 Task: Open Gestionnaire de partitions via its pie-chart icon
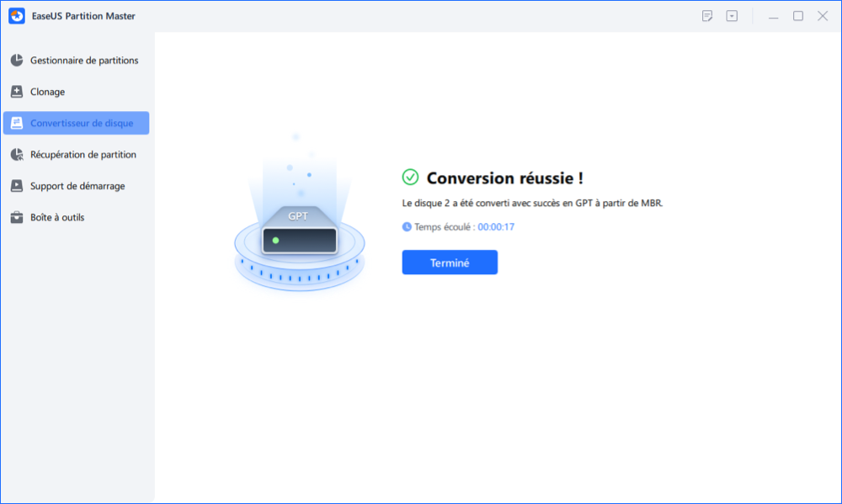click(x=17, y=61)
